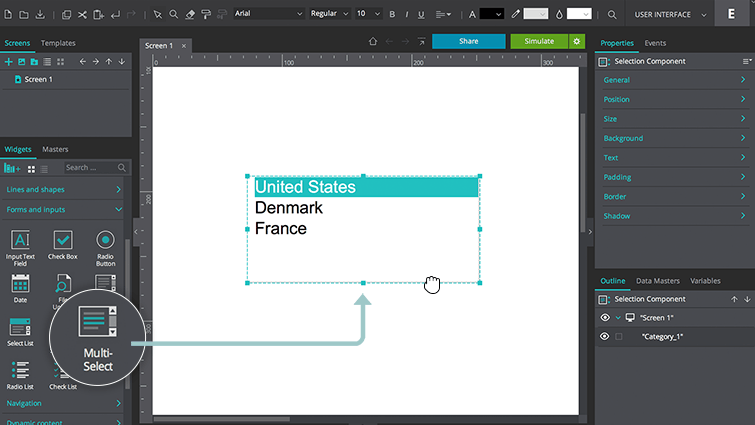Switch to the Templates tab

click(x=58, y=43)
